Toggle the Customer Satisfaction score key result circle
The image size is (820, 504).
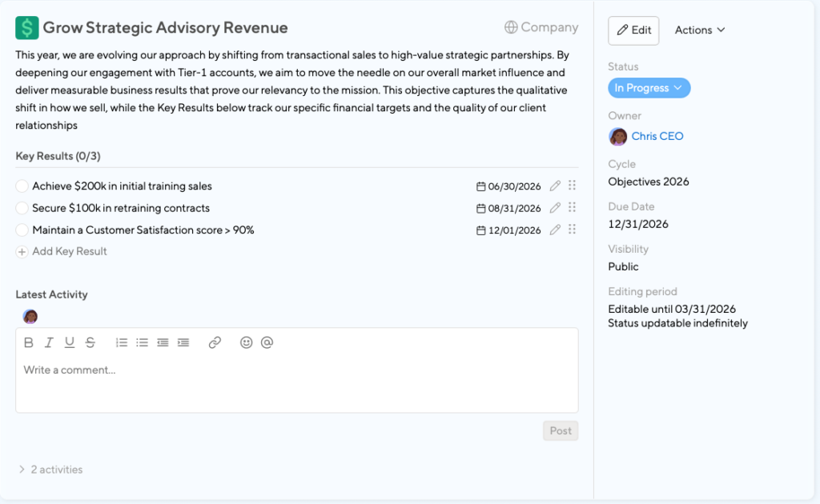(x=22, y=230)
